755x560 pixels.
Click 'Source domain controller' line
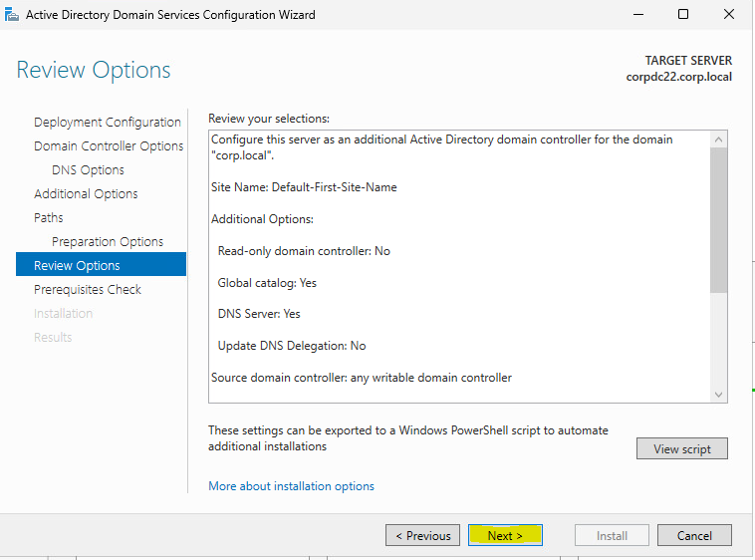coord(362,378)
